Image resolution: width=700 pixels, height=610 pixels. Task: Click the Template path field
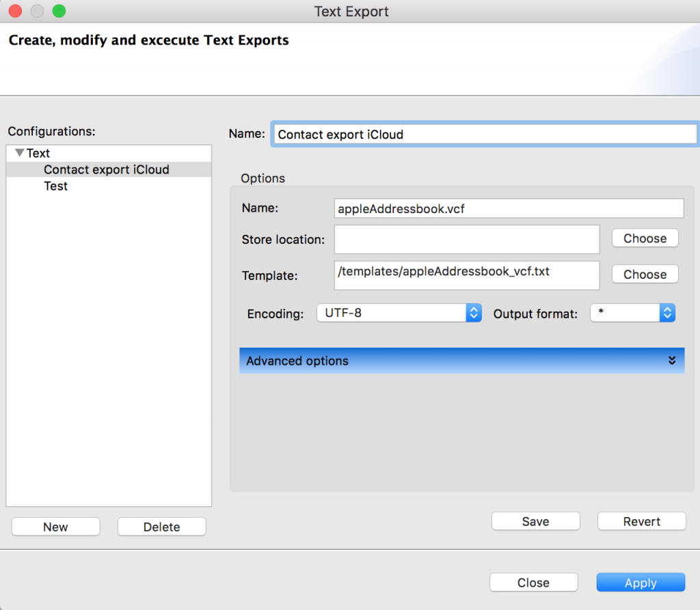click(467, 275)
